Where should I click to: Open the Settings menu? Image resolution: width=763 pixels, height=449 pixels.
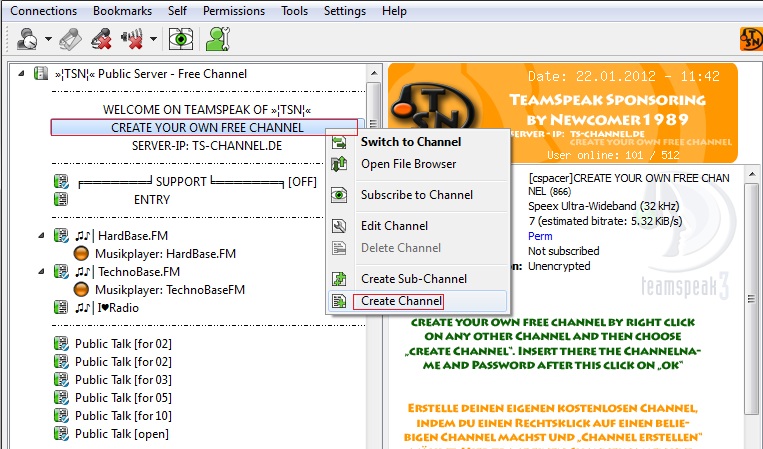345,11
